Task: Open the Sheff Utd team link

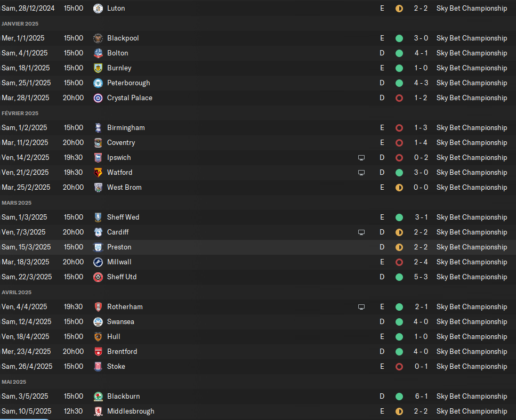Action: coord(122,277)
